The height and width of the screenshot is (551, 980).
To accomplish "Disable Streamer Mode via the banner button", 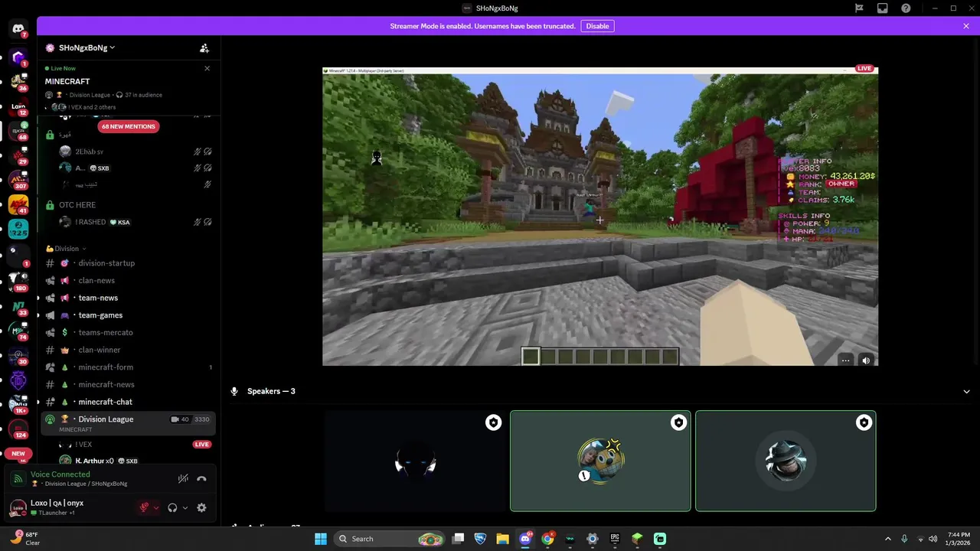I will point(597,26).
